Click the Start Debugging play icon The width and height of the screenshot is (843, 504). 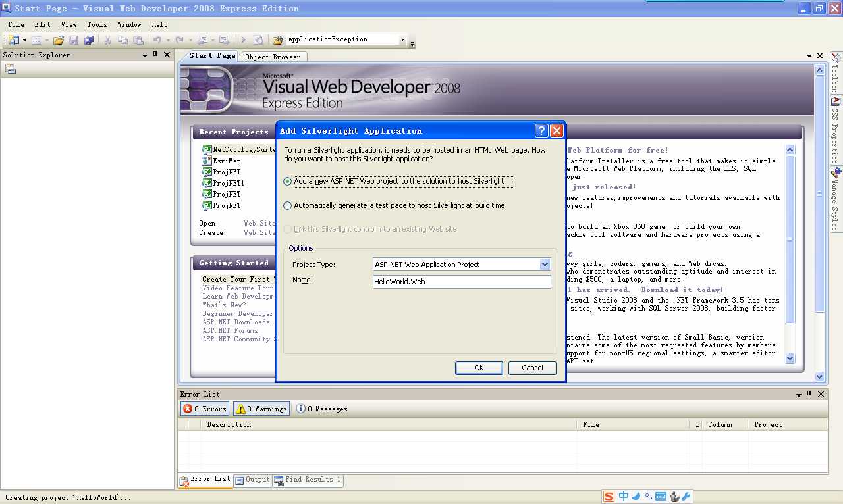coord(243,40)
